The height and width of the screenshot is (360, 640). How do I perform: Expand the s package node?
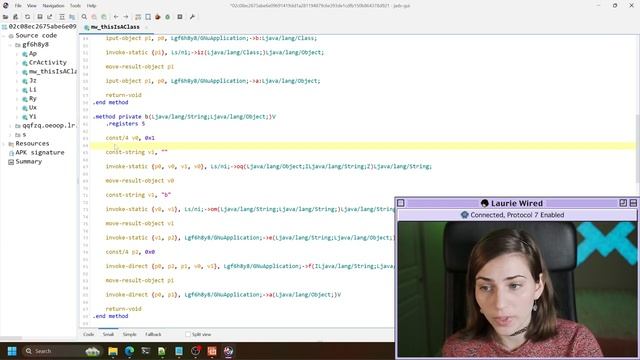tap(11, 135)
